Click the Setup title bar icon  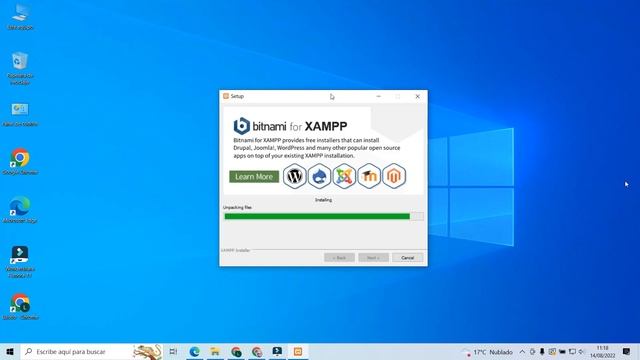(x=226, y=96)
